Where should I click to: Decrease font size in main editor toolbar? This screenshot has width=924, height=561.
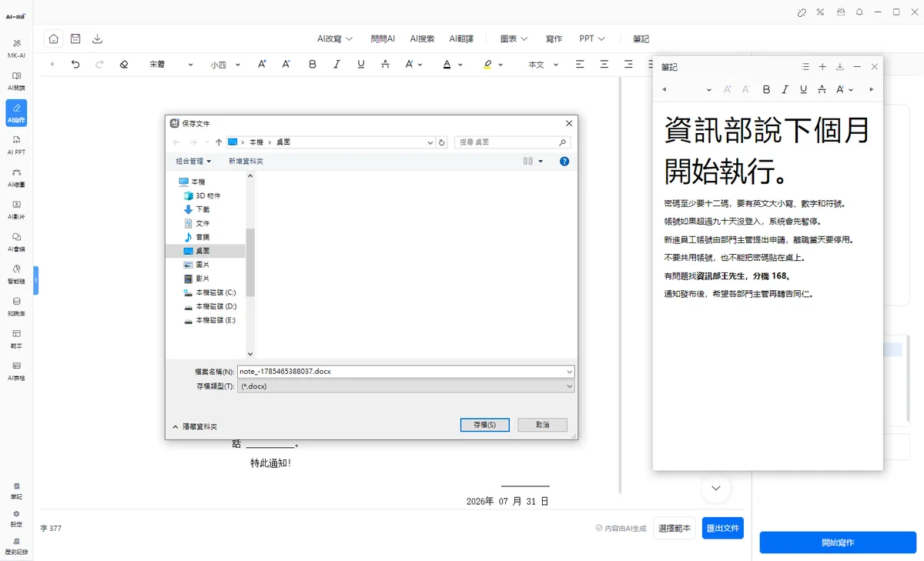[x=286, y=65]
